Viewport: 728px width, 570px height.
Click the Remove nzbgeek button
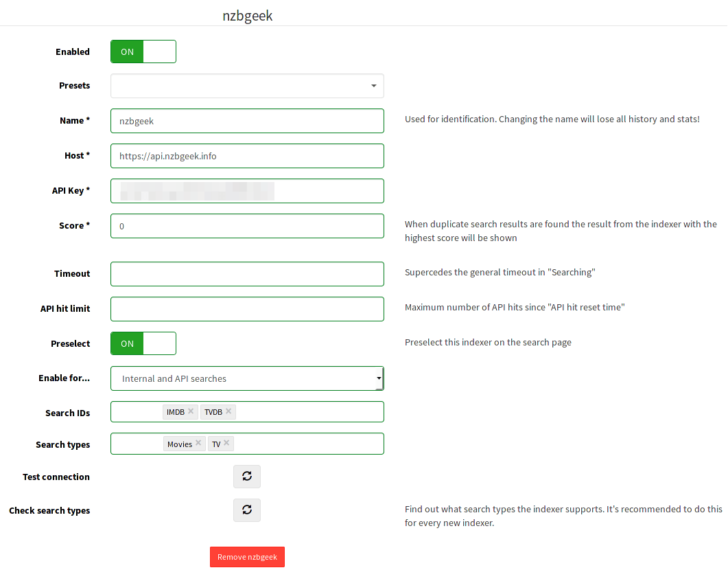(x=247, y=557)
